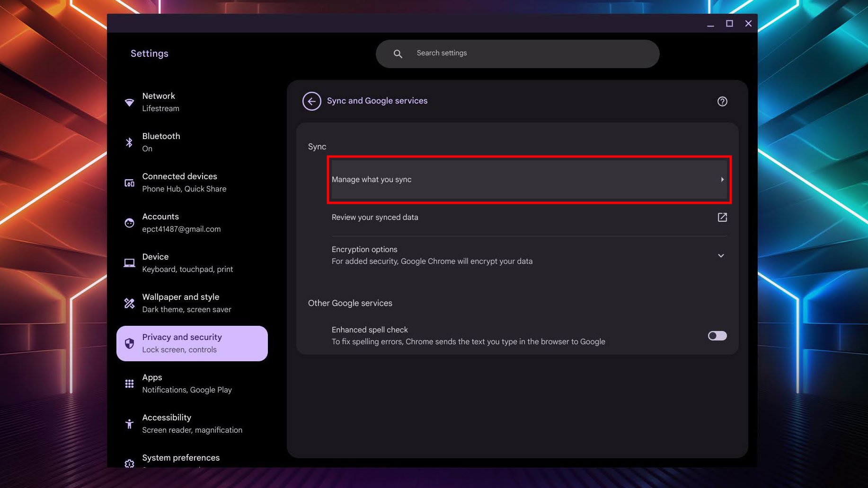Click the Apps grid icon
Screen dimensions: 868x488
pyautogui.click(x=129, y=383)
